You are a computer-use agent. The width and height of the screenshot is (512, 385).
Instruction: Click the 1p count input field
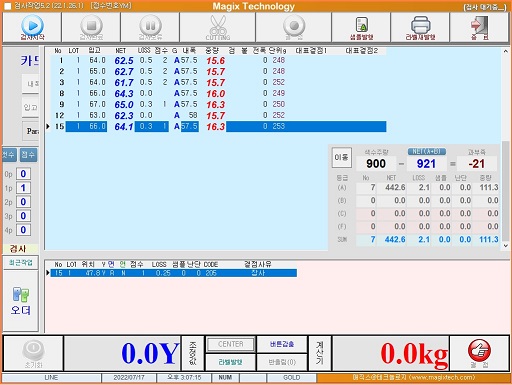23,188
